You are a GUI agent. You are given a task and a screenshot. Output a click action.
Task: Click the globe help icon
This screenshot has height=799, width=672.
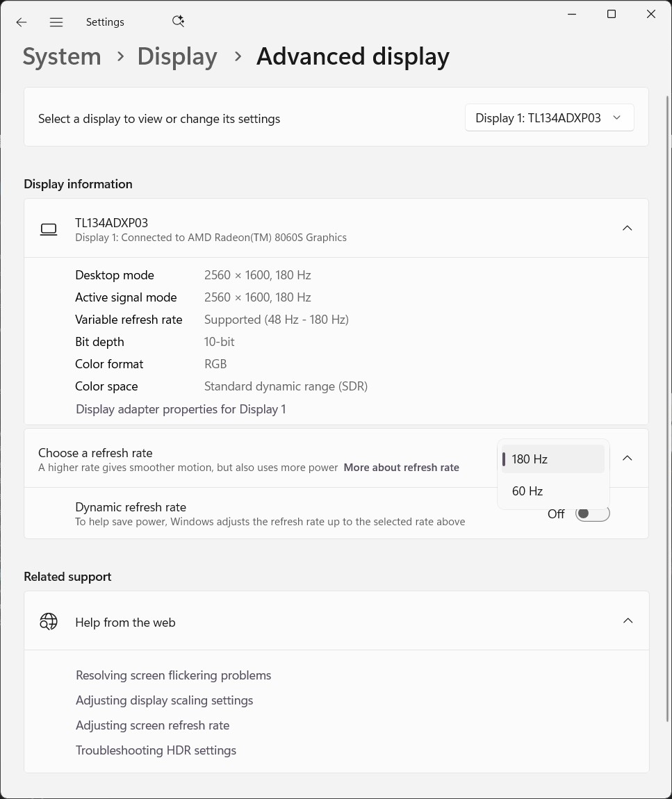click(49, 621)
